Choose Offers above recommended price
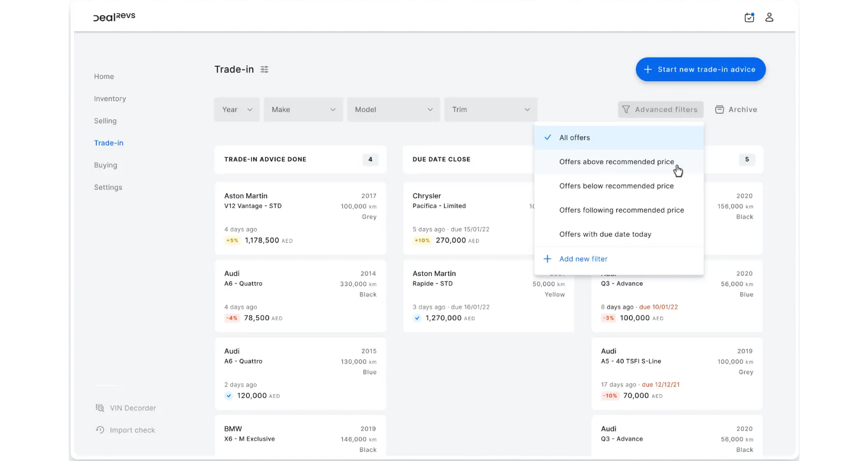The width and height of the screenshot is (868, 461). click(x=616, y=162)
